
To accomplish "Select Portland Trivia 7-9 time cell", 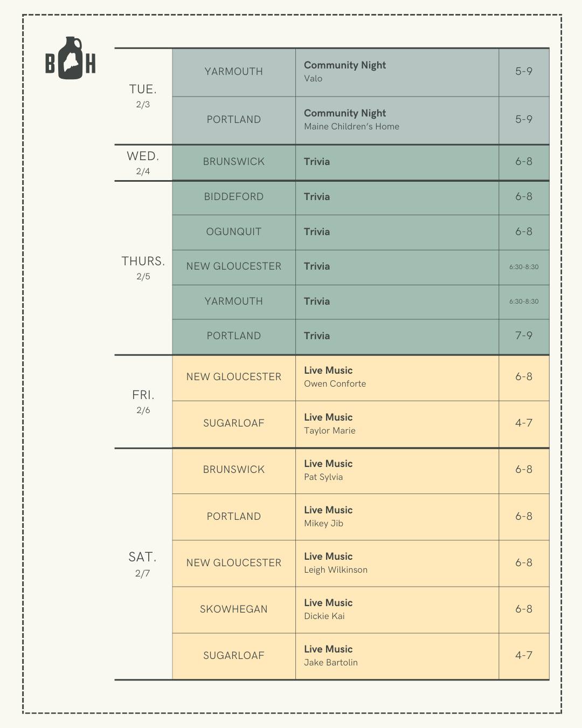I will pyautogui.click(x=524, y=335).
